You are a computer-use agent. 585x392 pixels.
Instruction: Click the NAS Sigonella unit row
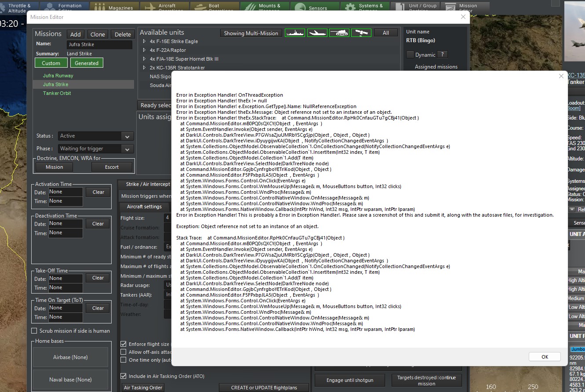tap(160, 76)
